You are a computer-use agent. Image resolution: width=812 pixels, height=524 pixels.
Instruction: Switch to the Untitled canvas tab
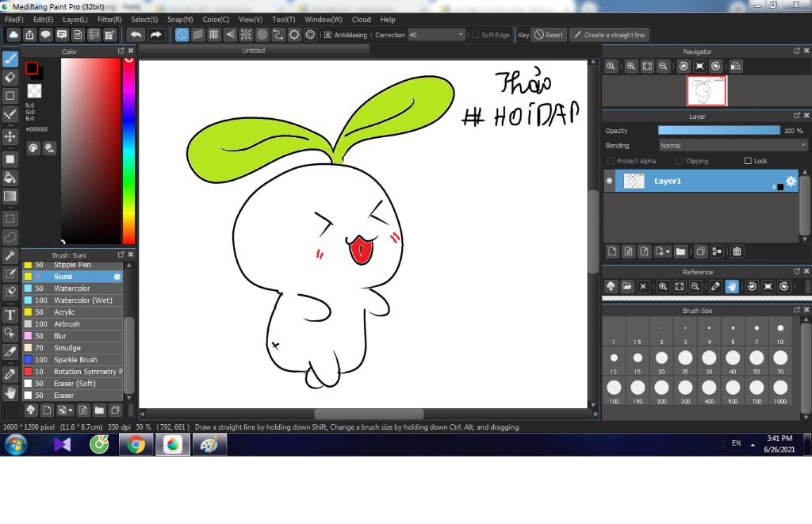(x=254, y=50)
